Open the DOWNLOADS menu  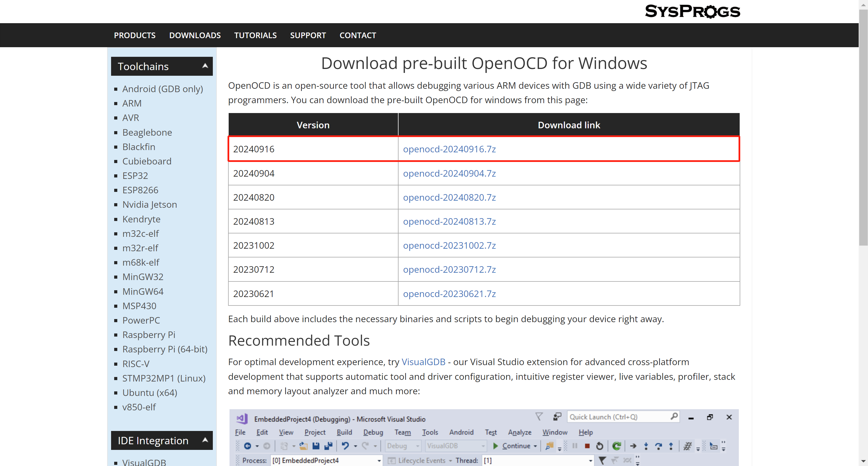point(195,35)
